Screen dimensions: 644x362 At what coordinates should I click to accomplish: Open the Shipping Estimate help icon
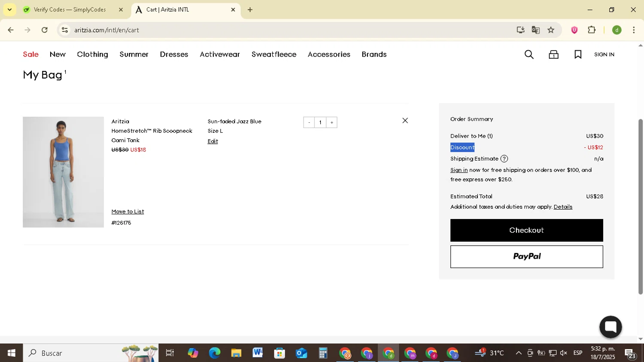pyautogui.click(x=504, y=159)
